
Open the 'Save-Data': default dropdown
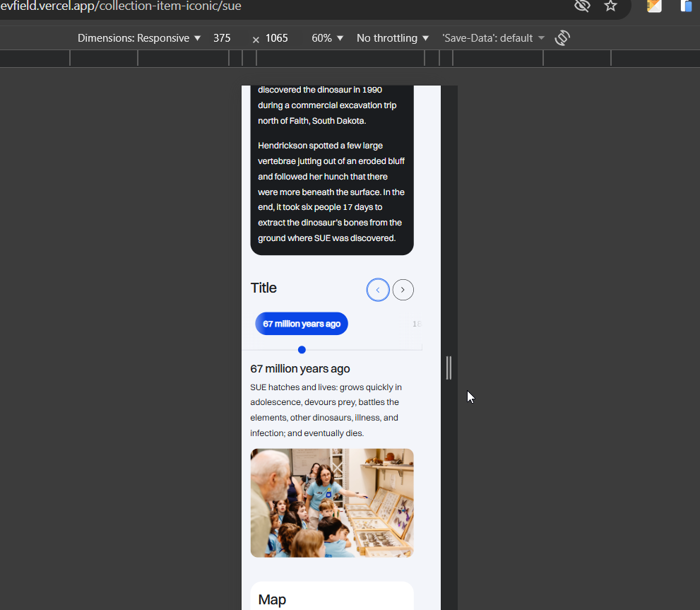click(493, 38)
